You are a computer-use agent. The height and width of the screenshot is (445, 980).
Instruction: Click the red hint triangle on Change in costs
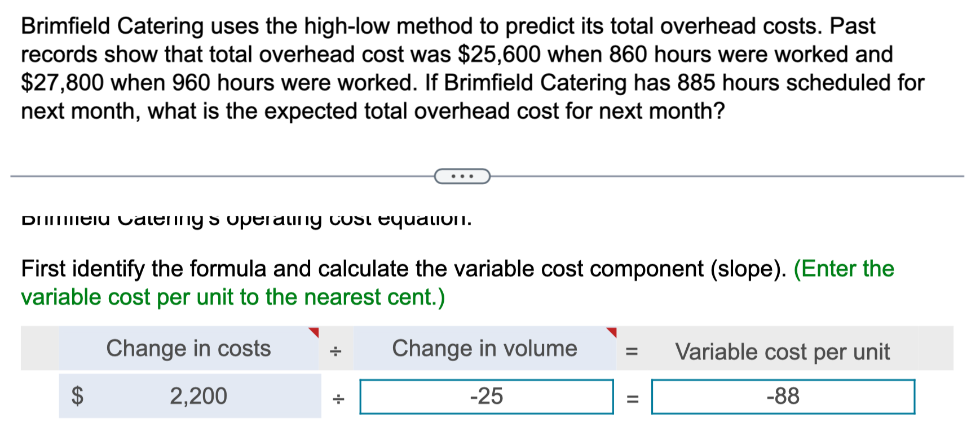313,332
